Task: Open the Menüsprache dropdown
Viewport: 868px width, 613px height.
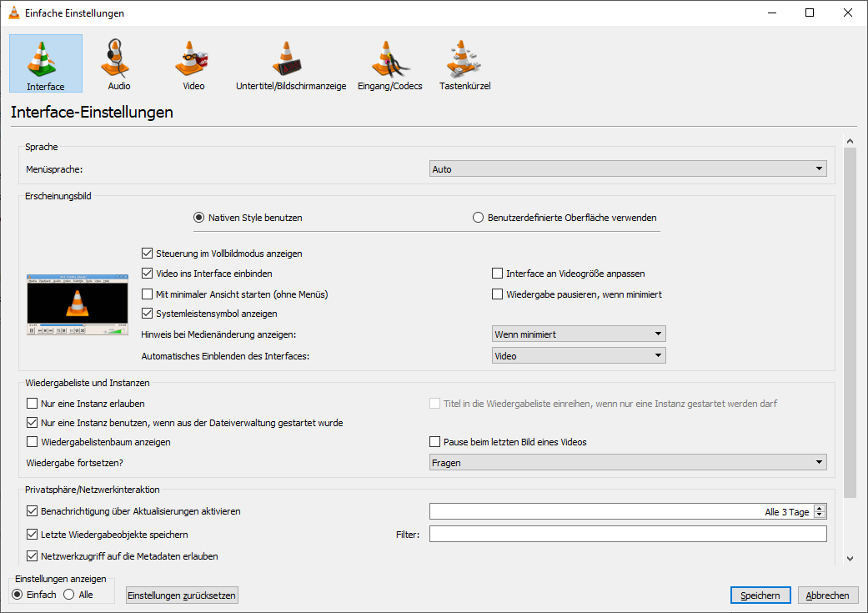Action: (626, 168)
